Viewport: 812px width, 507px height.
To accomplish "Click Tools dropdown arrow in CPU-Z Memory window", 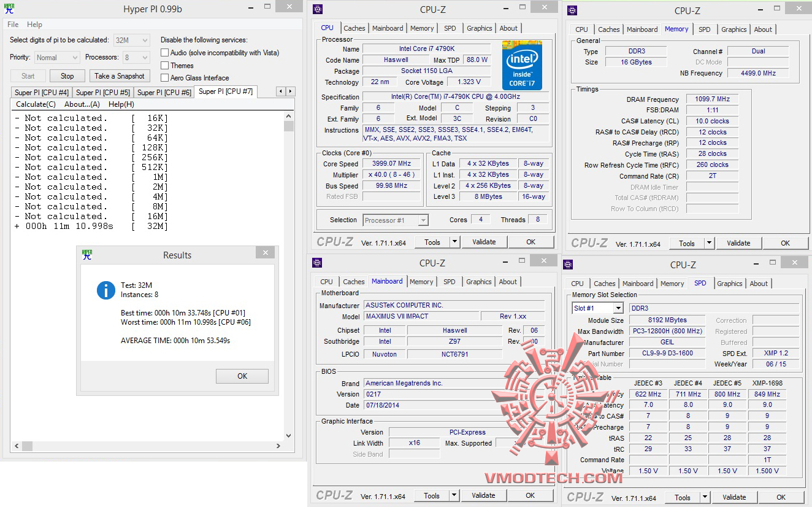I will click(x=709, y=243).
